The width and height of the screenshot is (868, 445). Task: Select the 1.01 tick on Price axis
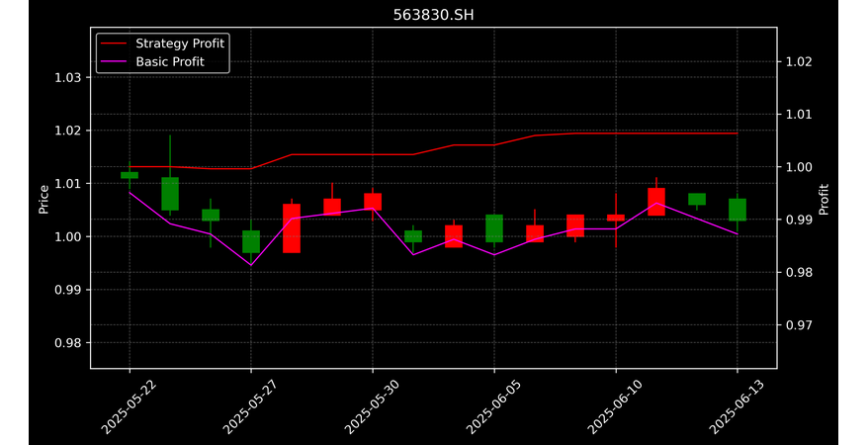[x=68, y=184]
